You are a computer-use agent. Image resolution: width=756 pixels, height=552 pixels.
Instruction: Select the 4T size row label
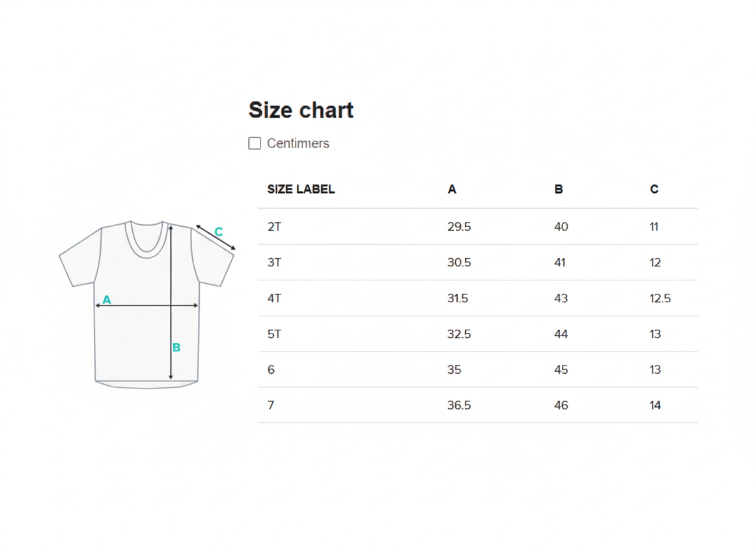pos(274,298)
